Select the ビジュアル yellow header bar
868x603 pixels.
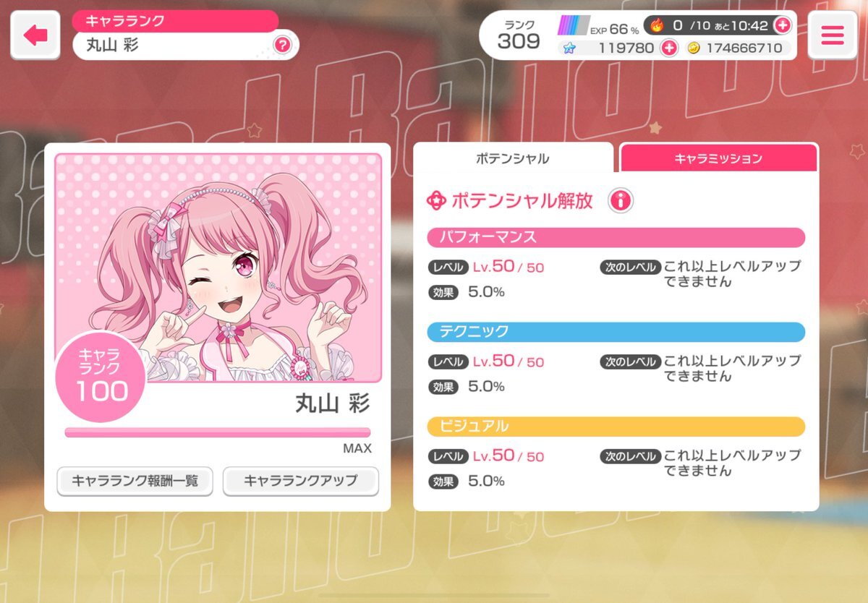click(616, 427)
